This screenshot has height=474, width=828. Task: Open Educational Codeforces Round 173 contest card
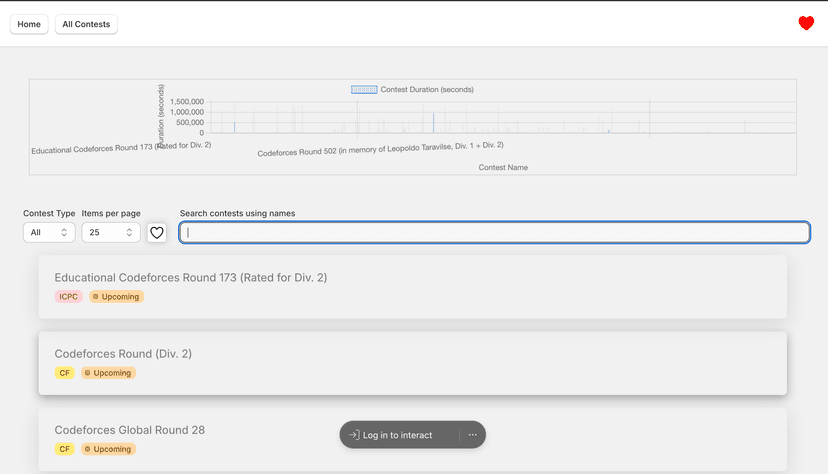412,287
